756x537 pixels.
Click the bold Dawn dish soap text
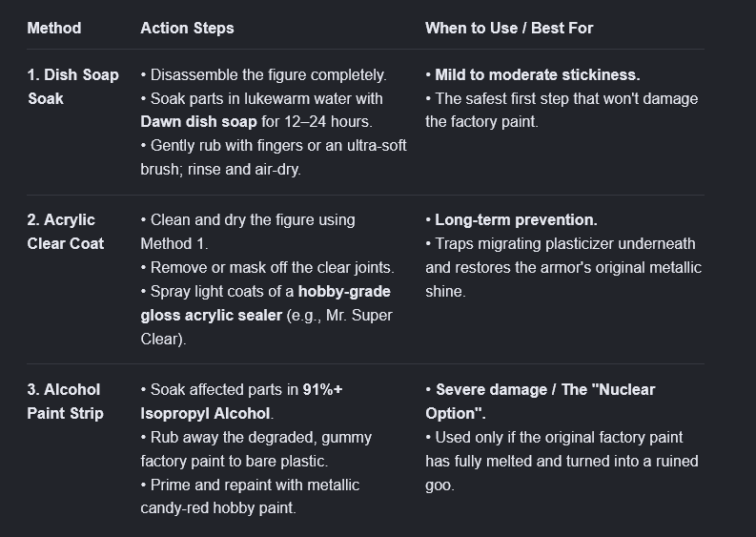pos(198,121)
